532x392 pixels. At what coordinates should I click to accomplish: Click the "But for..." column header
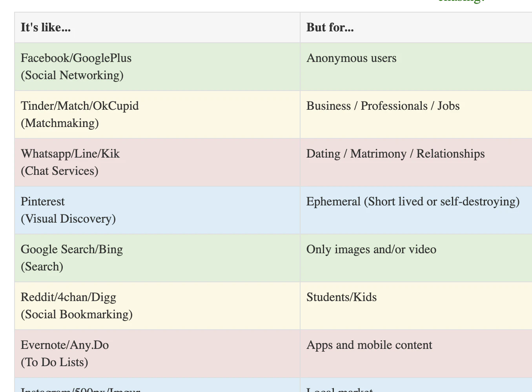[416, 27]
